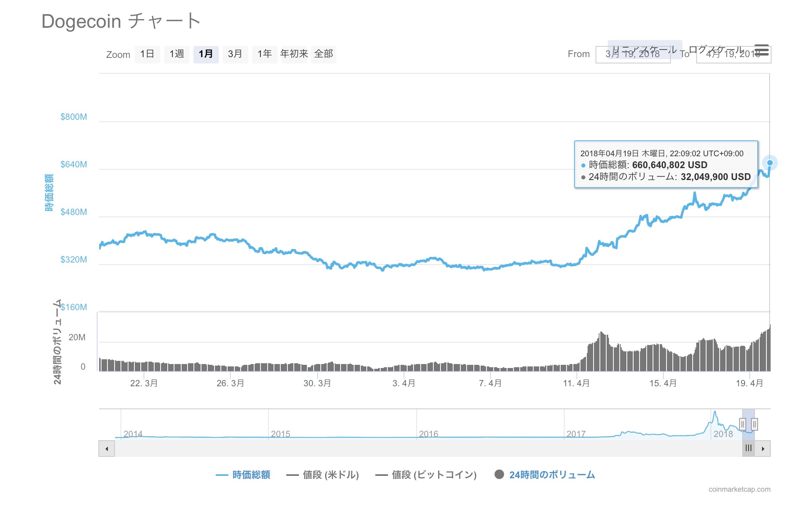812x506 pixels.
Task: Select the 年初来 zoom range
Action: [x=294, y=54]
